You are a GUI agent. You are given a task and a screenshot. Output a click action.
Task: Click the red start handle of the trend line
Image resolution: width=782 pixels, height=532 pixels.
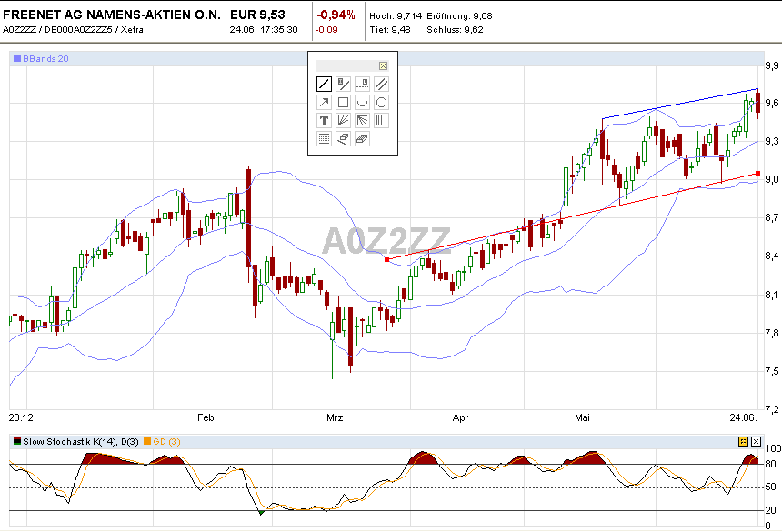[387, 260]
